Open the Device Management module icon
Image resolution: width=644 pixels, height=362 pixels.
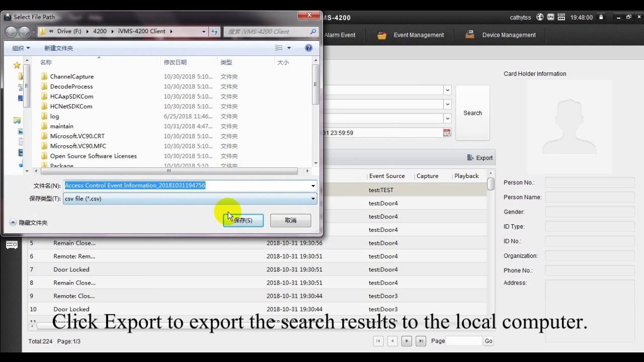click(x=470, y=35)
